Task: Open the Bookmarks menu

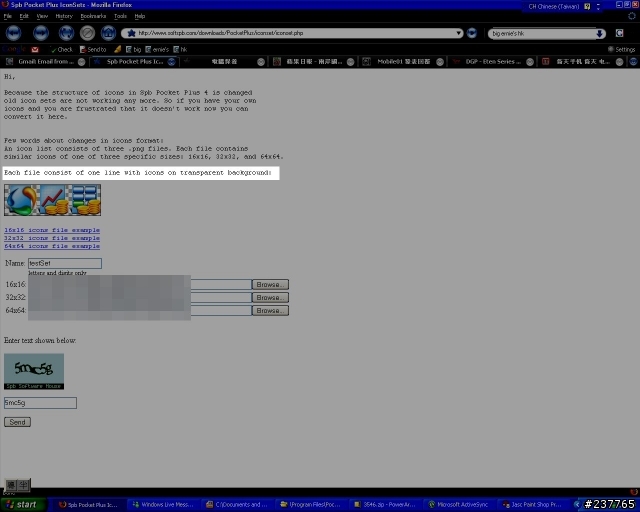Action: pos(93,16)
